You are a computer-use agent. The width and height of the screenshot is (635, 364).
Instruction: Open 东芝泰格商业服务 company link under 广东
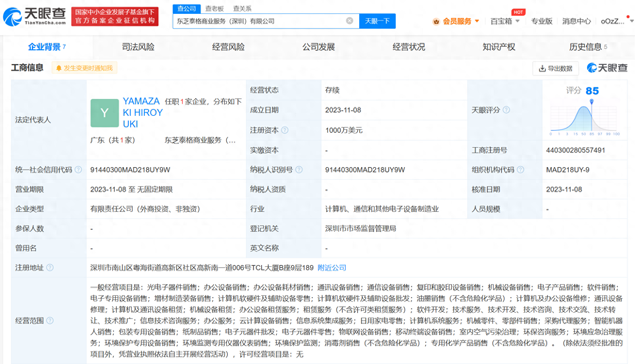click(200, 140)
